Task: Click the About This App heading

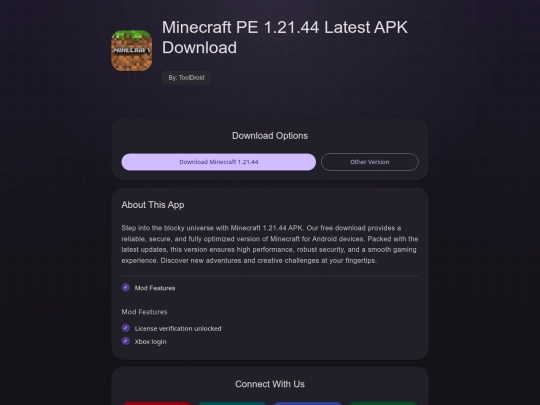Action: coord(153,205)
